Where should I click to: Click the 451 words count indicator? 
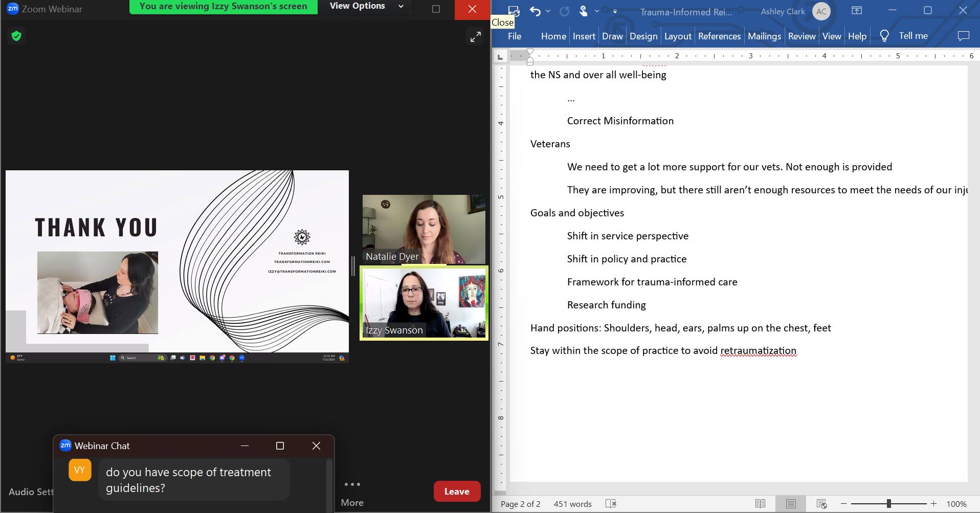point(572,504)
